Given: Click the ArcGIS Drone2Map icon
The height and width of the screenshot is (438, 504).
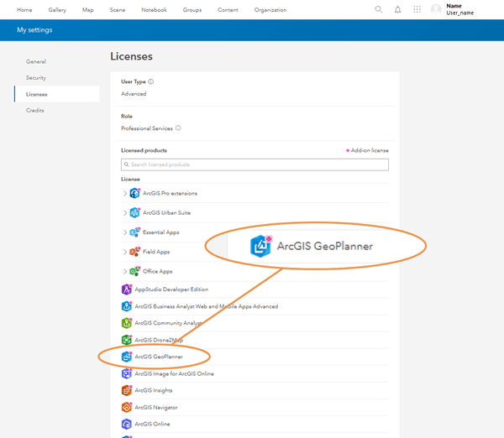Looking at the screenshot, I should click(x=127, y=340).
